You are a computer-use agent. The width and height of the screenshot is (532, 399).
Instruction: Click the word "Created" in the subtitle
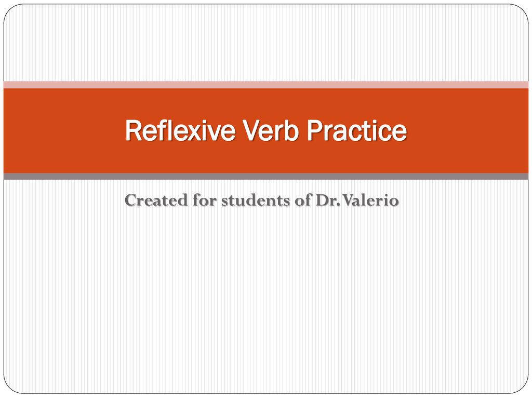tap(156, 200)
